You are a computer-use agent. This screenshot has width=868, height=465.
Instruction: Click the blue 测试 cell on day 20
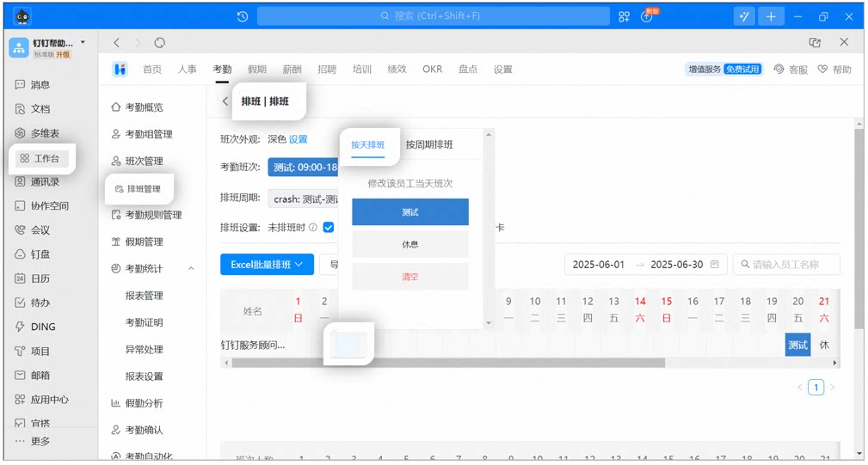[x=797, y=345]
